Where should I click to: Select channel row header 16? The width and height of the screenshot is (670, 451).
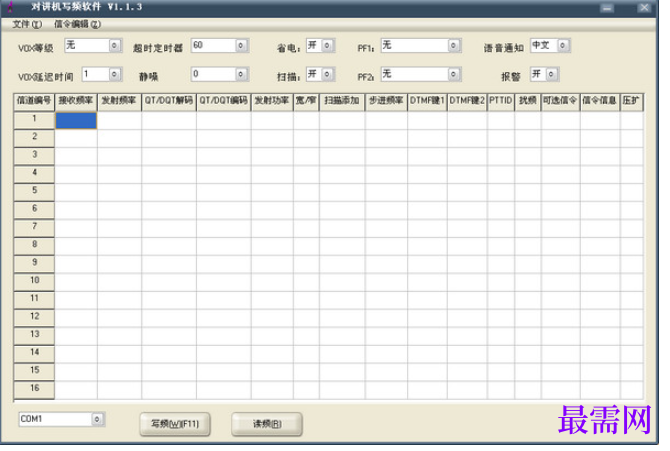coord(34,389)
